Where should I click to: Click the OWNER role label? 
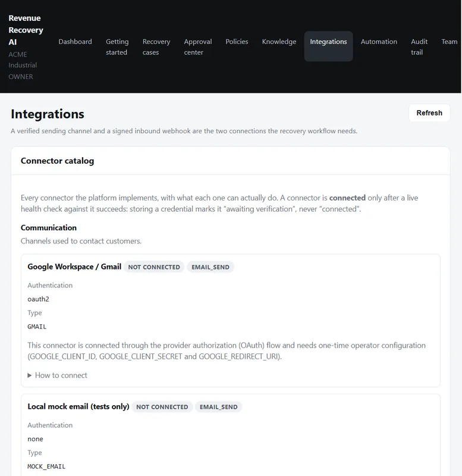tap(21, 77)
